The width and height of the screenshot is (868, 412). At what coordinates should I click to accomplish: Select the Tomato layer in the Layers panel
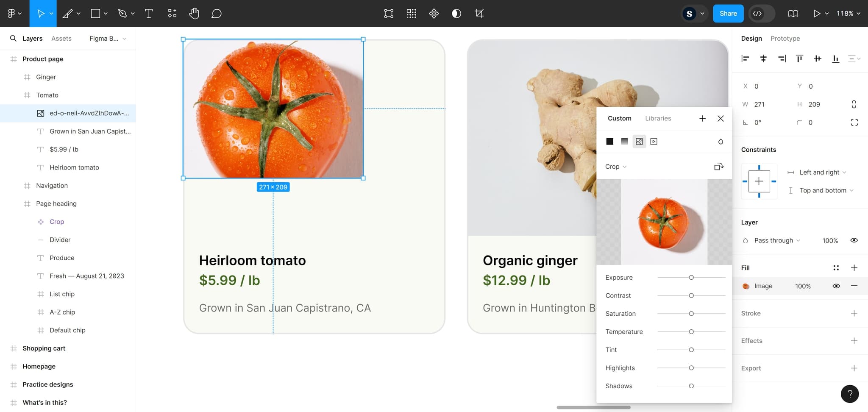(47, 95)
